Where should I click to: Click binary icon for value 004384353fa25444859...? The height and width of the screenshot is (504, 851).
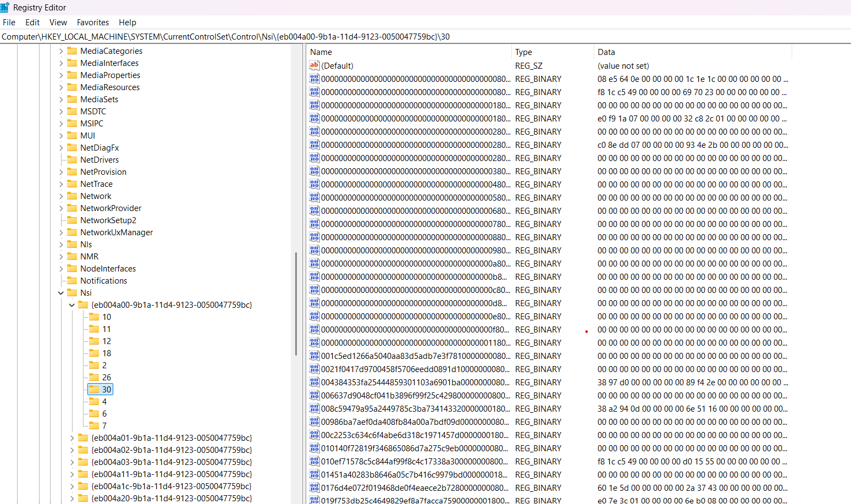click(x=314, y=382)
